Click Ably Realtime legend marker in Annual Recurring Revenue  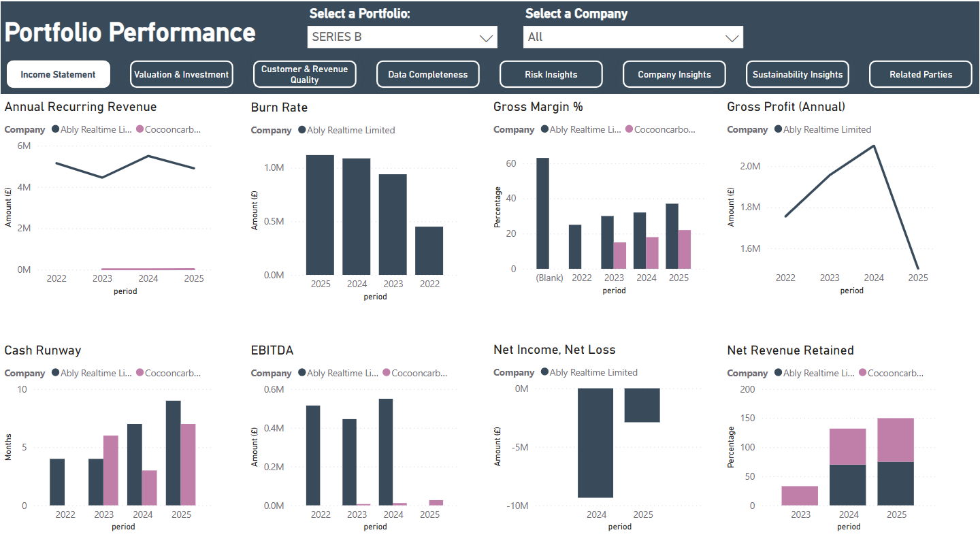55,129
